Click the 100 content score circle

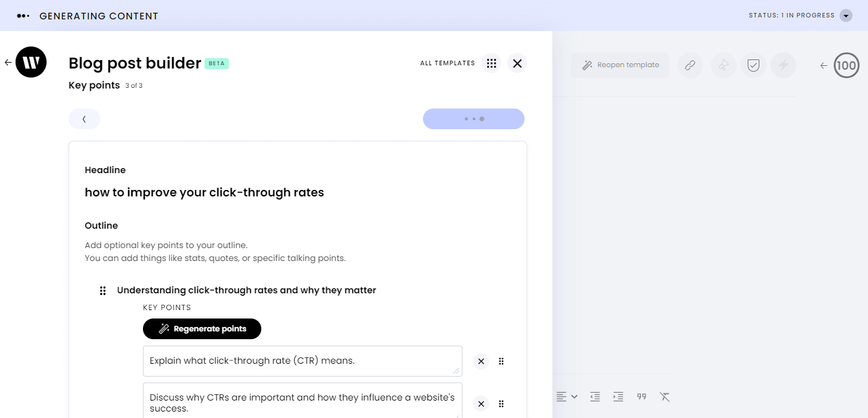845,65
